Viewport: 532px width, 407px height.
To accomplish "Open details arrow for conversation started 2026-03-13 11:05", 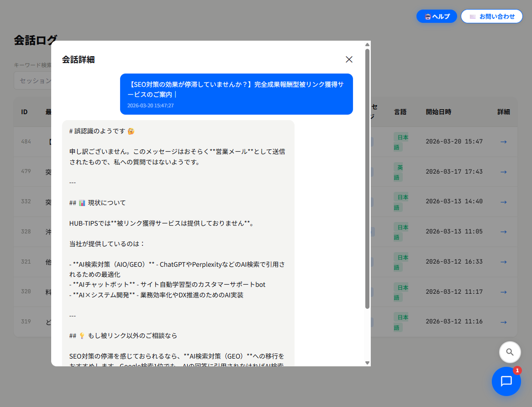I will [503, 232].
